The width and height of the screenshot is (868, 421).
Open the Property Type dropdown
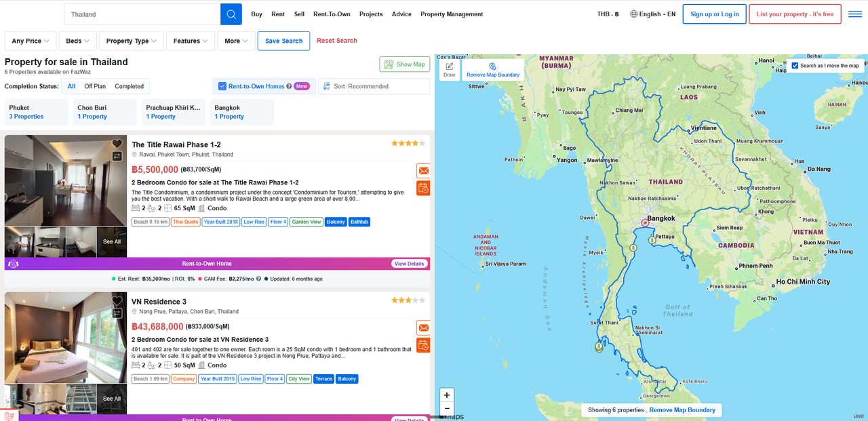click(132, 41)
